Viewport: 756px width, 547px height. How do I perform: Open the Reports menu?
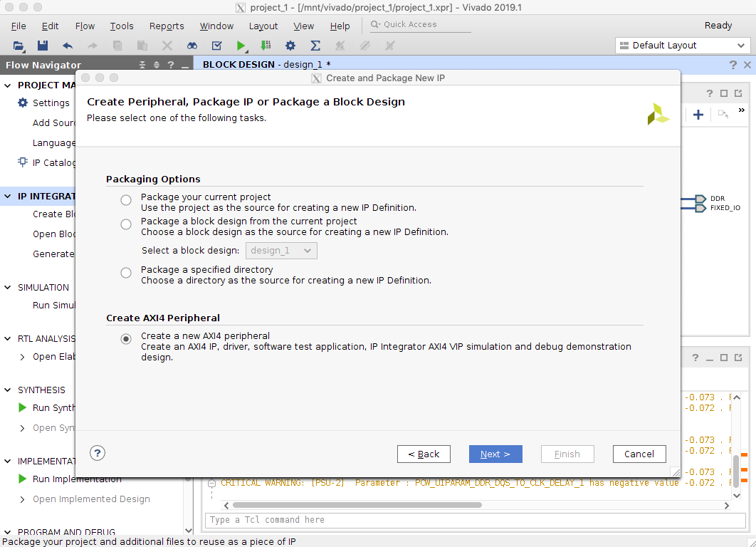[x=167, y=26]
